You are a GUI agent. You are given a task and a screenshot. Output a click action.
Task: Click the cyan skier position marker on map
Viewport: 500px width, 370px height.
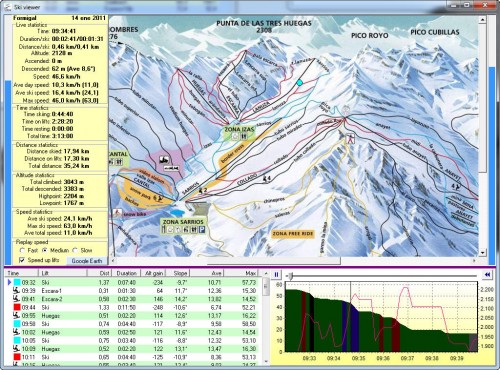pyautogui.click(x=300, y=83)
